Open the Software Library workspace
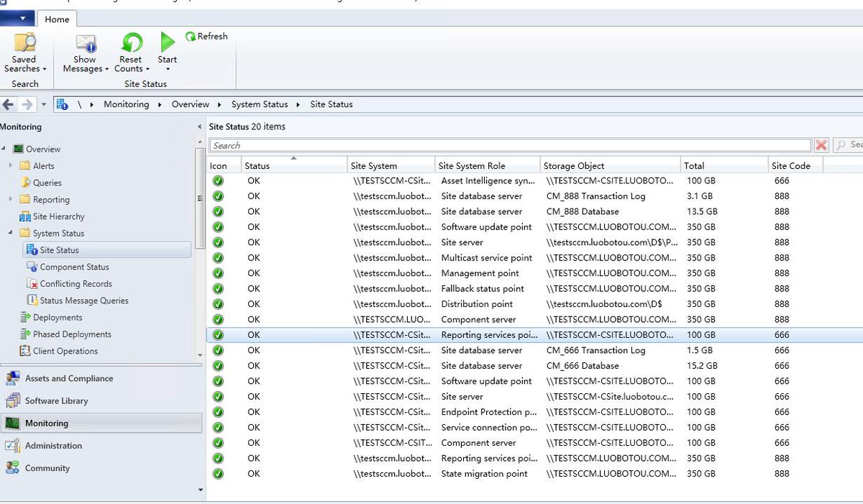The width and height of the screenshot is (863, 504). point(101,400)
